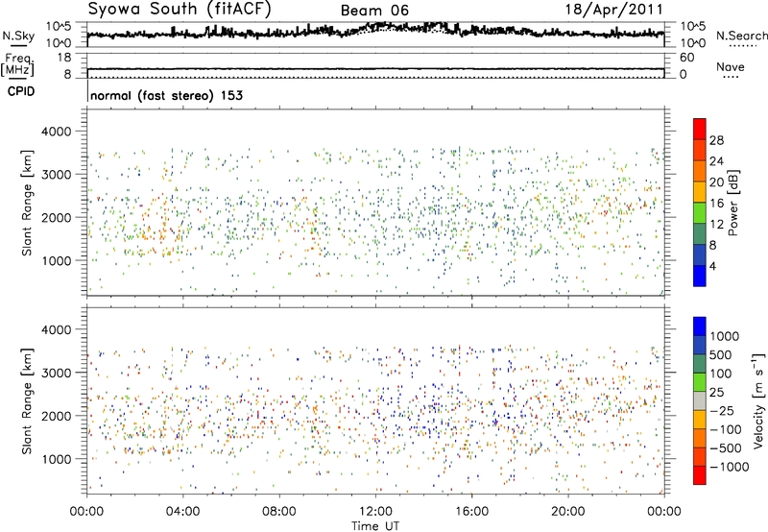Viewport: 768px width, 532px height.
Task: Click the 'Time UT' axis label
Action: (375, 526)
